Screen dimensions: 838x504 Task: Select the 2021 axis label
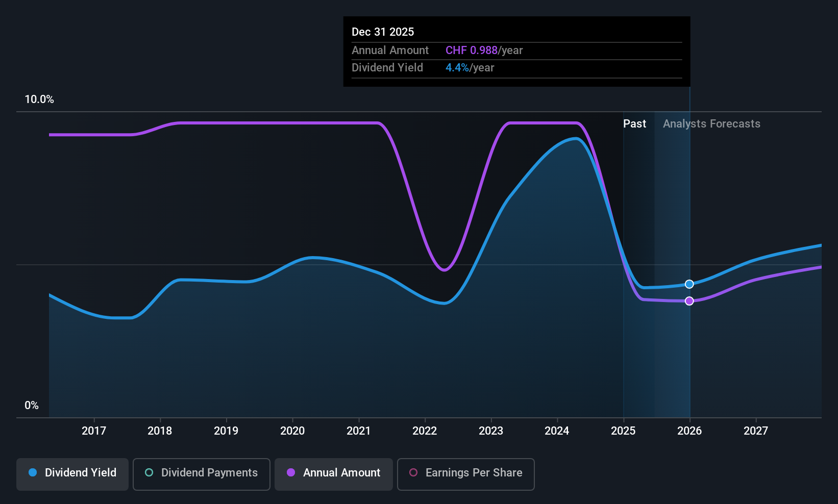[x=359, y=431]
